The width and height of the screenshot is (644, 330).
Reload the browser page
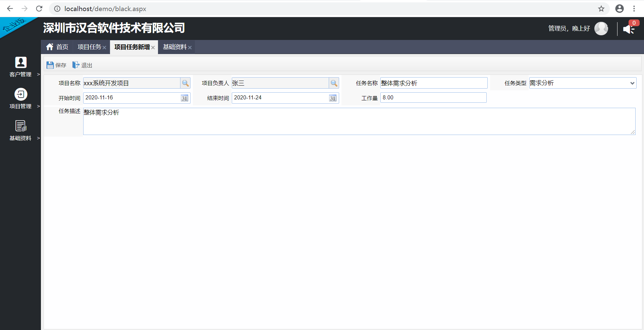39,9
